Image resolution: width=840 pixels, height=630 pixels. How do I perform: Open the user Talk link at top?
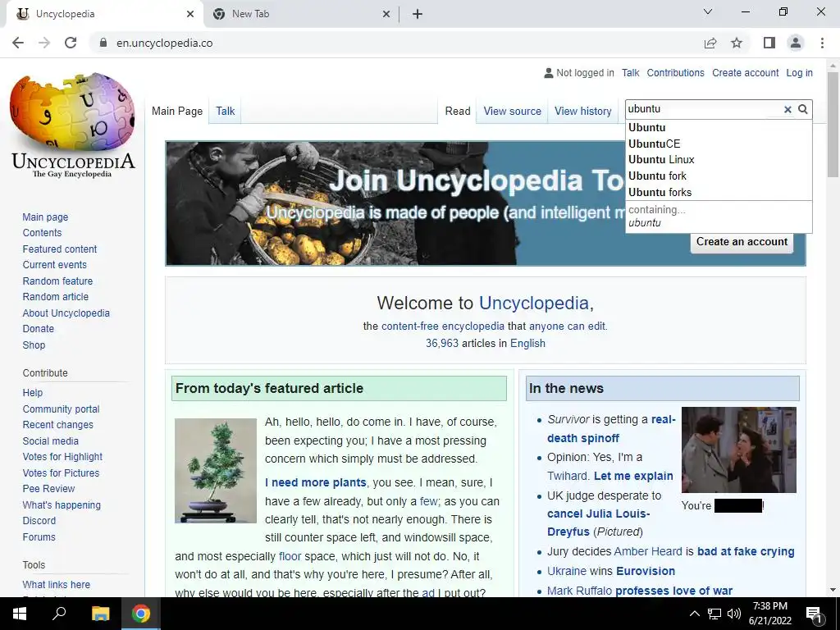630,73
